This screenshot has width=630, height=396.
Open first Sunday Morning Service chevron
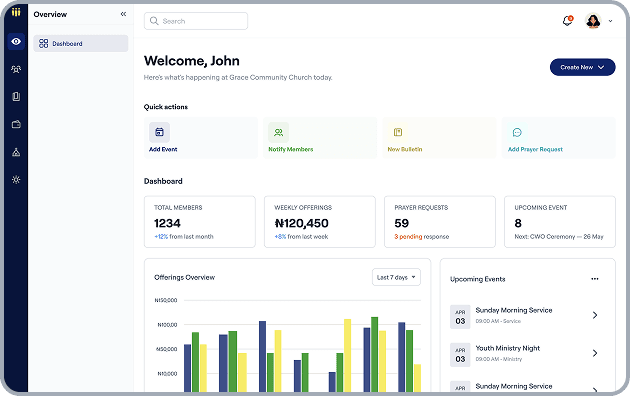(595, 315)
